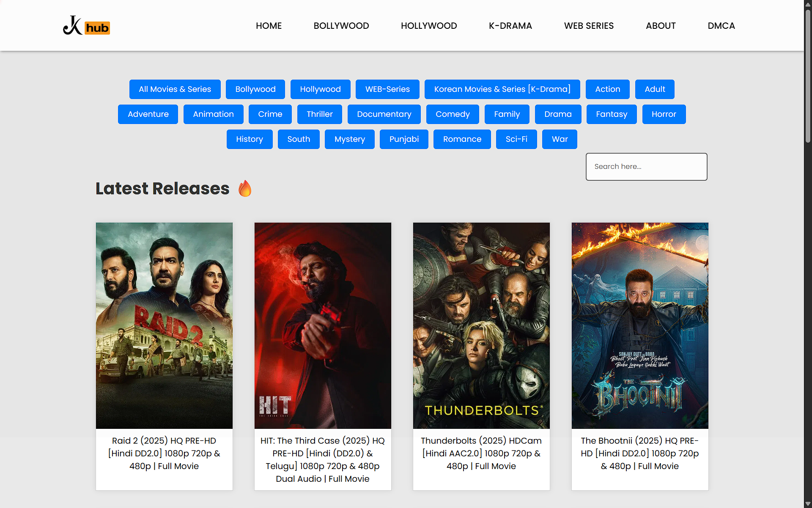The image size is (812, 508).
Task: Filter by Action genre
Action: coord(607,89)
